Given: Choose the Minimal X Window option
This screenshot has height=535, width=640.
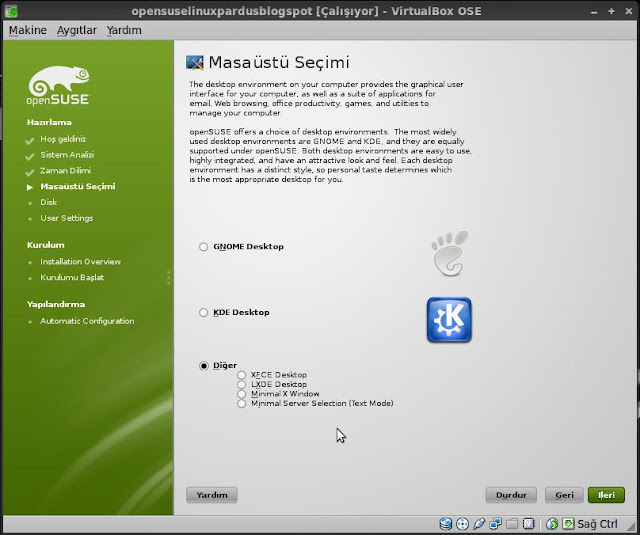Looking at the screenshot, I should [242, 394].
